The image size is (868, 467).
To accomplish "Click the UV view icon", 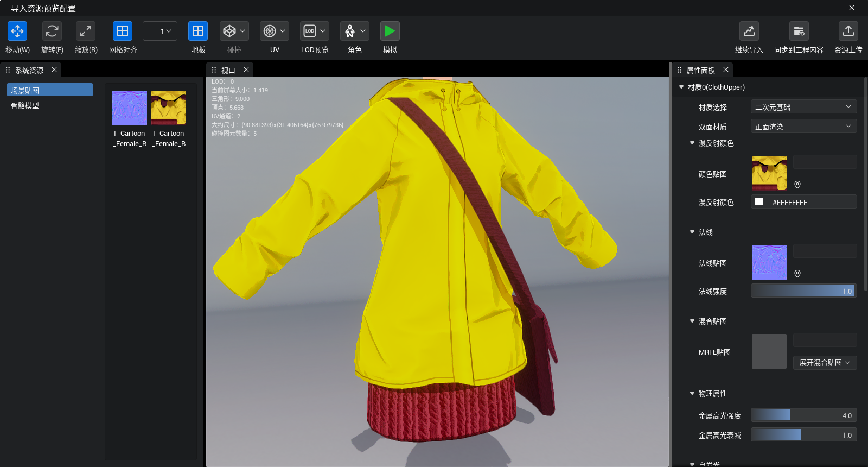I will 270,31.
